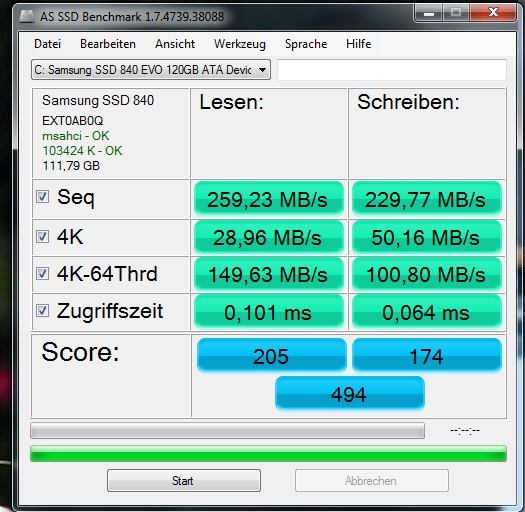
Task: Open the Hilfe menu
Action: pos(359,44)
